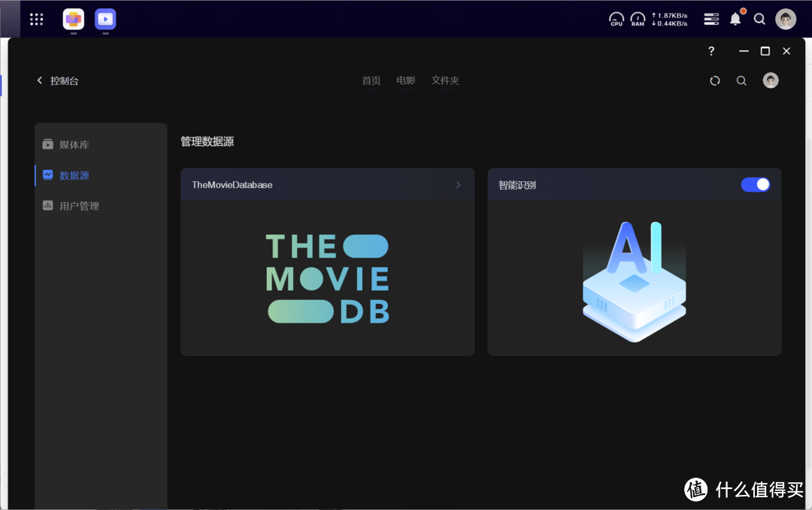Toggle the 智能识别 switch off
Image resolution: width=812 pixels, height=510 pixels.
(x=756, y=184)
